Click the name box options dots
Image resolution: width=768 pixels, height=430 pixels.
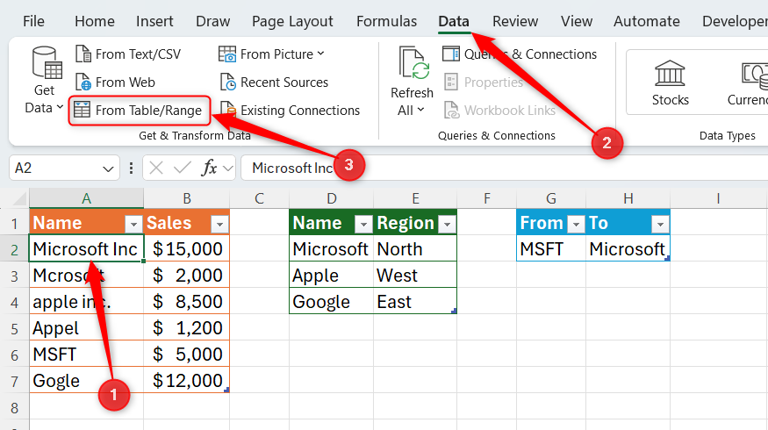coord(131,168)
